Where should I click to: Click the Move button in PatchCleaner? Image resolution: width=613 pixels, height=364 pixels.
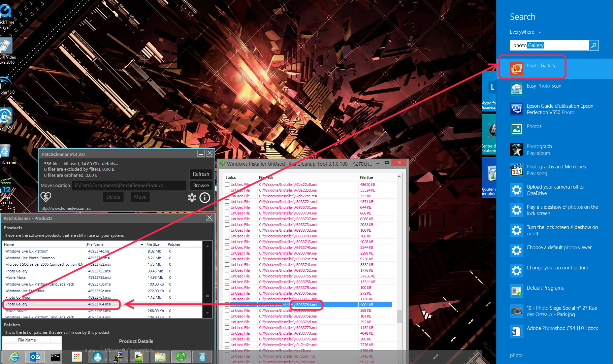(140, 197)
